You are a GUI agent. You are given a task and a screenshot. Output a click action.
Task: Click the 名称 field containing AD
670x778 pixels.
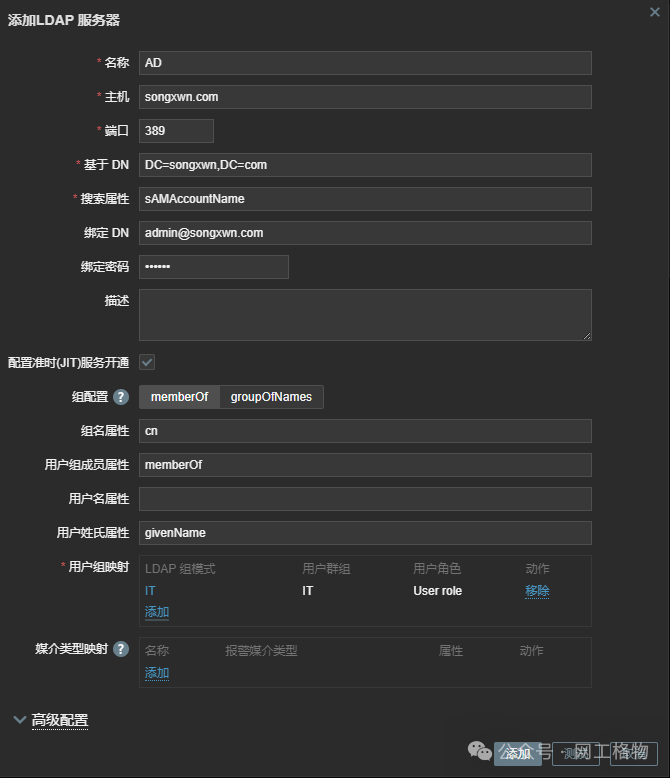[365, 63]
